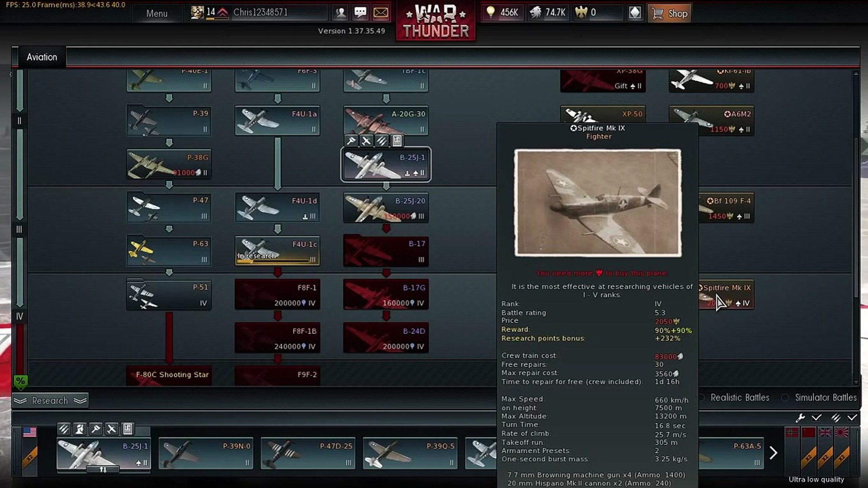Select the B-25J-20 aircraft card
Viewport: 868px width, 488px height.
pyautogui.click(x=386, y=207)
